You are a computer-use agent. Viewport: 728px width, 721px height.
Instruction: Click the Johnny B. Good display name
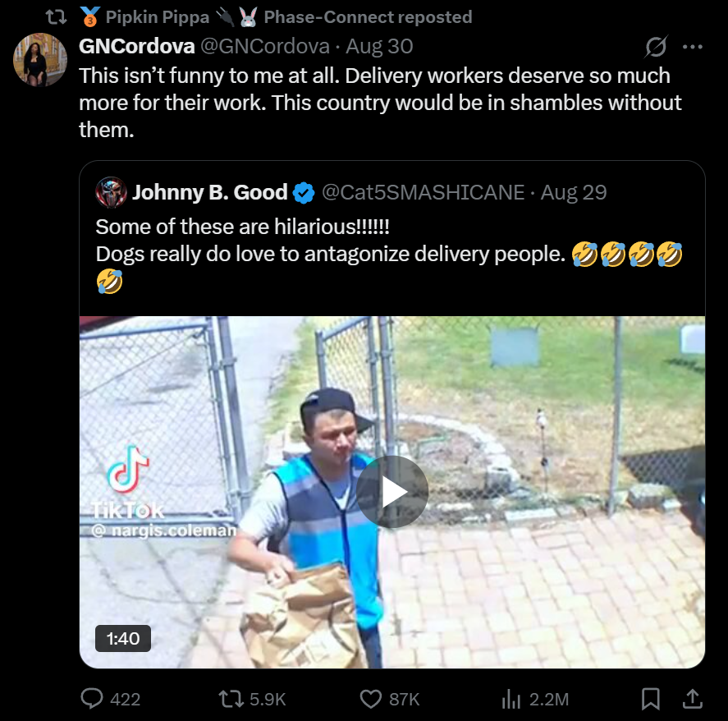210,192
